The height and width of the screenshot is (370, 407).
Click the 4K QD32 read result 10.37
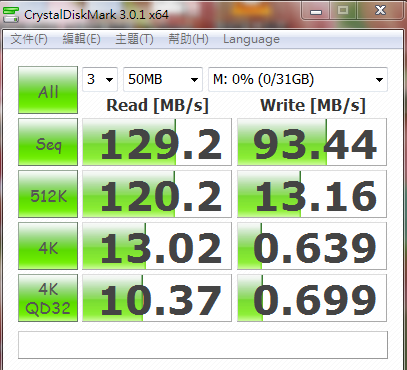tap(157, 298)
